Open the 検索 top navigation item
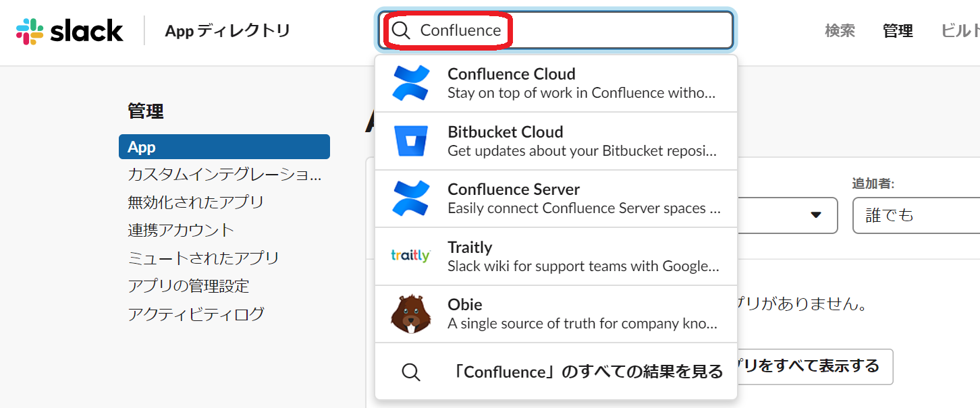This screenshot has width=980, height=408. point(840,30)
